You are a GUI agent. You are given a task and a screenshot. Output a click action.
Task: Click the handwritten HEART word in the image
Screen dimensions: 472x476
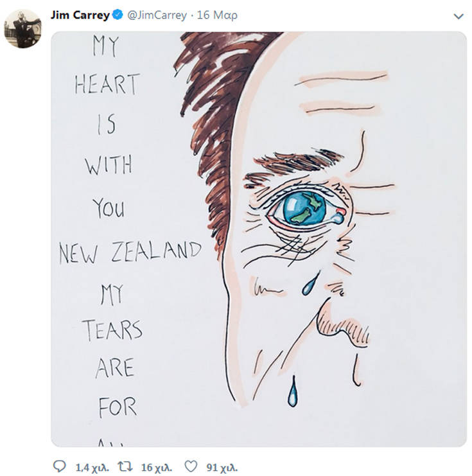pyautogui.click(x=107, y=84)
